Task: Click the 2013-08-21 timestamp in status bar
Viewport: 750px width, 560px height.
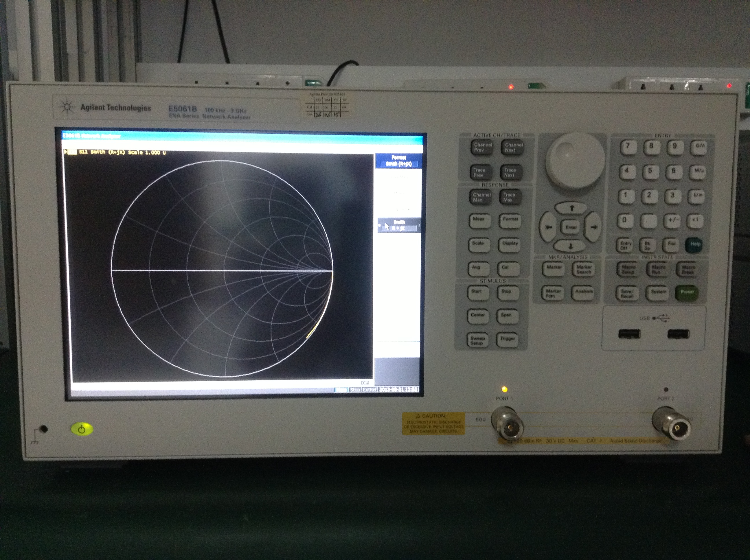Action: pyautogui.click(x=398, y=390)
